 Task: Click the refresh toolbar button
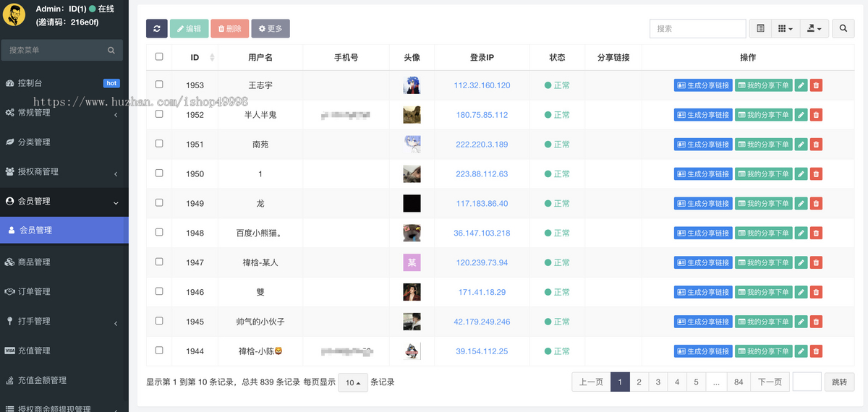click(x=157, y=28)
